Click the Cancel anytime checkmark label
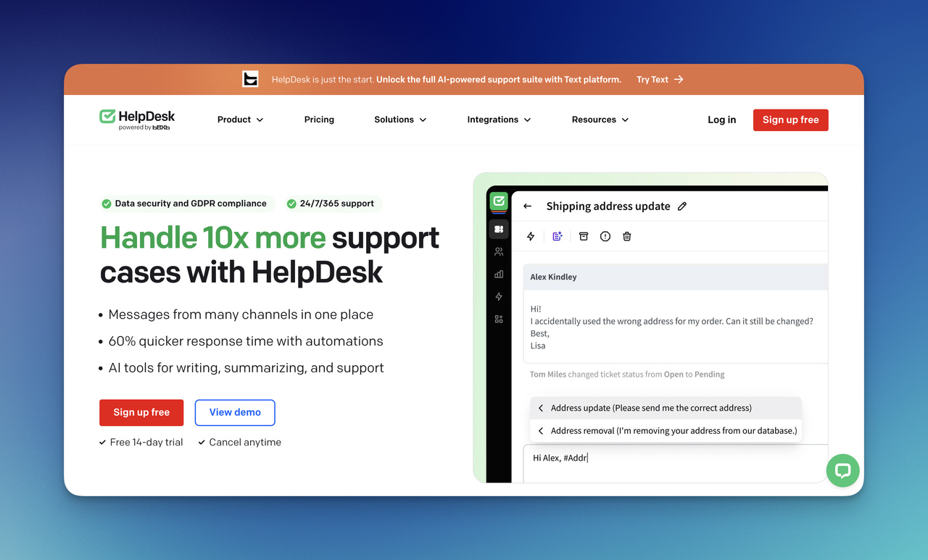 [239, 442]
